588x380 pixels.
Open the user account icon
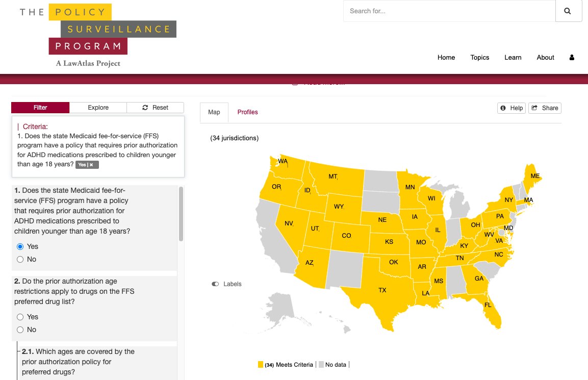click(x=572, y=58)
